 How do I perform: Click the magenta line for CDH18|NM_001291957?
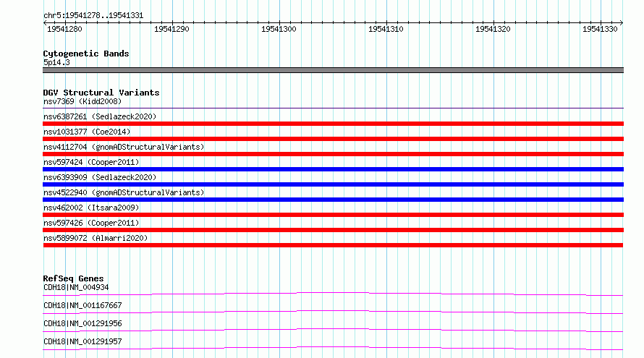click(x=333, y=348)
